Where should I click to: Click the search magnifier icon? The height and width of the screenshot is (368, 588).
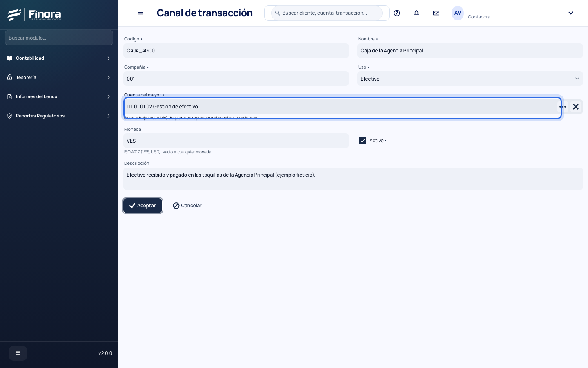(278, 13)
